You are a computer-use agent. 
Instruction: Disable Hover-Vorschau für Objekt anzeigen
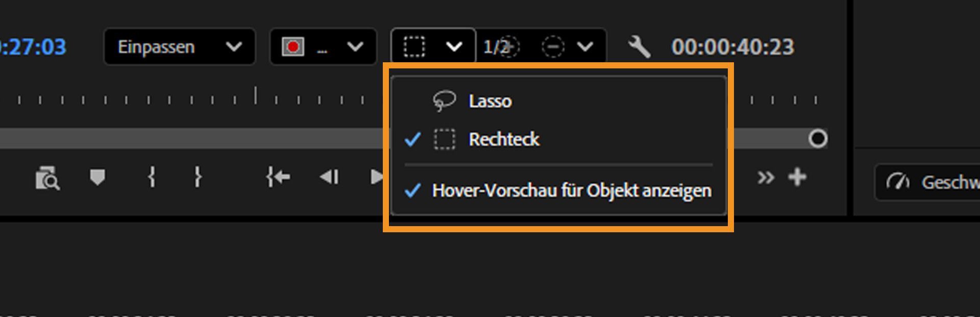click(x=571, y=190)
